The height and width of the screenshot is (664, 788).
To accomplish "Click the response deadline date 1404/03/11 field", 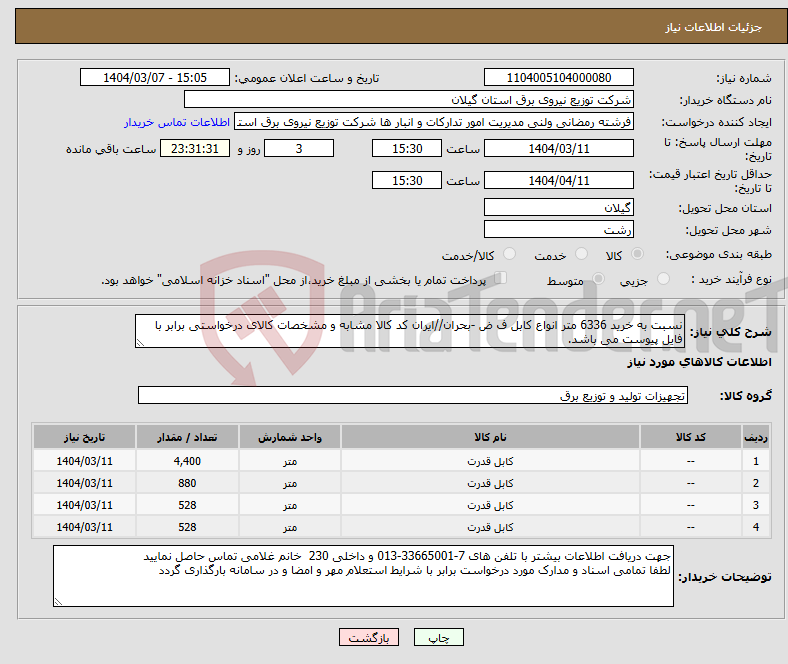I will pyautogui.click(x=558, y=148).
